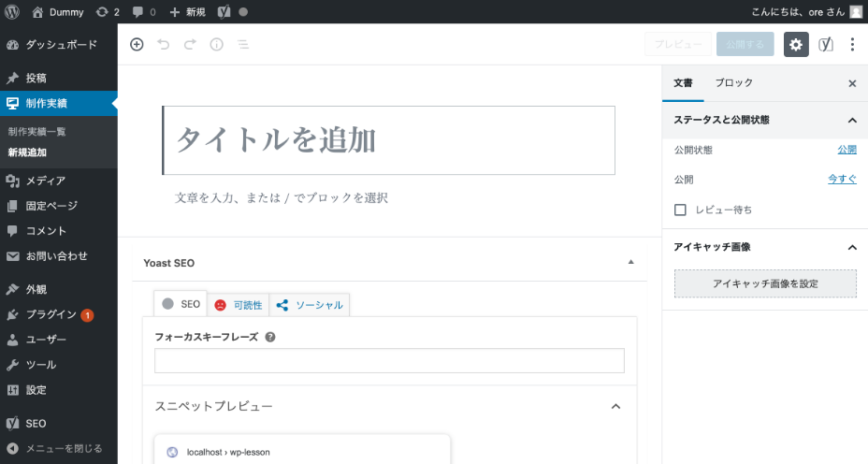
Task: Collapse the アイキャッチ画像 panel
Action: point(851,247)
